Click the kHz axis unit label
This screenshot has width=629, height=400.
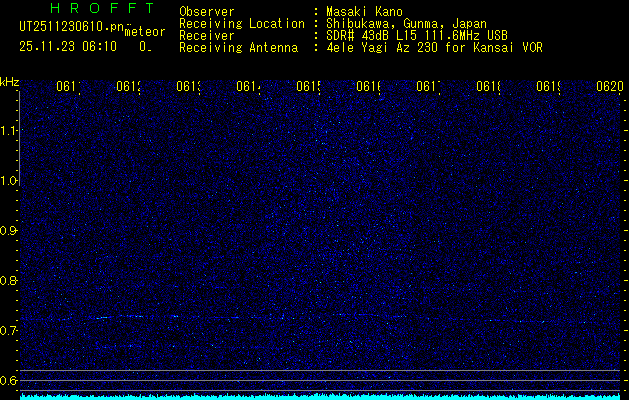(9, 81)
